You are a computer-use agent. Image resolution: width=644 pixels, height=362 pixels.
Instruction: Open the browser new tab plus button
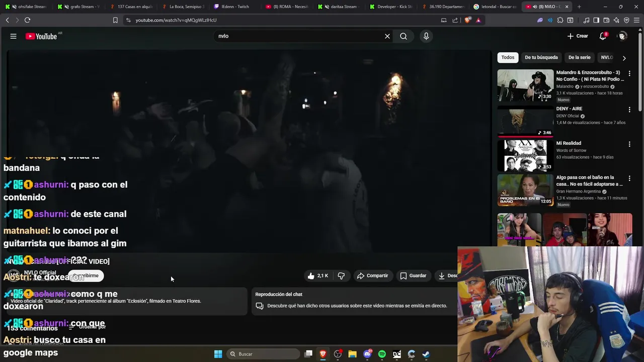pyautogui.click(x=579, y=7)
